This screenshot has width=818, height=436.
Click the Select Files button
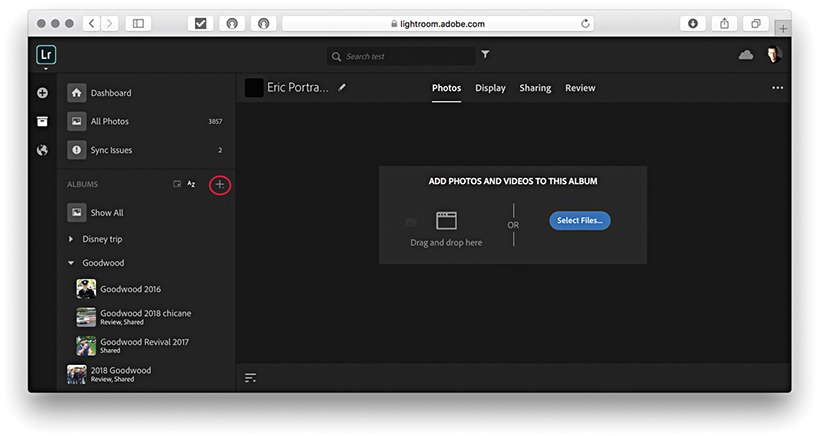point(580,221)
